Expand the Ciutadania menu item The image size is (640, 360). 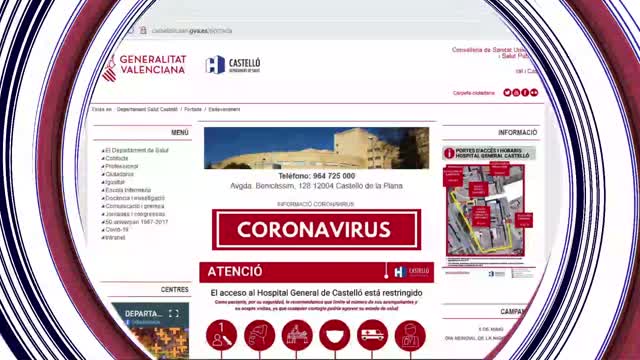[119, 174]
